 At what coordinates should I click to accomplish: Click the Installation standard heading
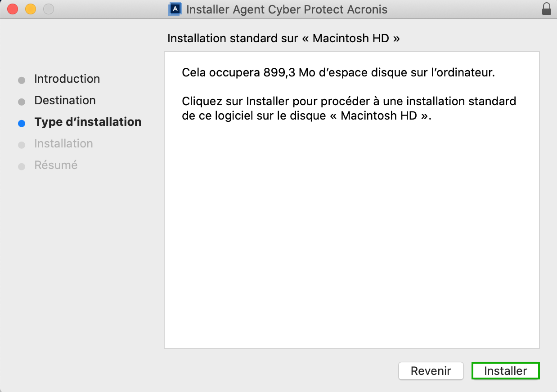pos(283,38)
